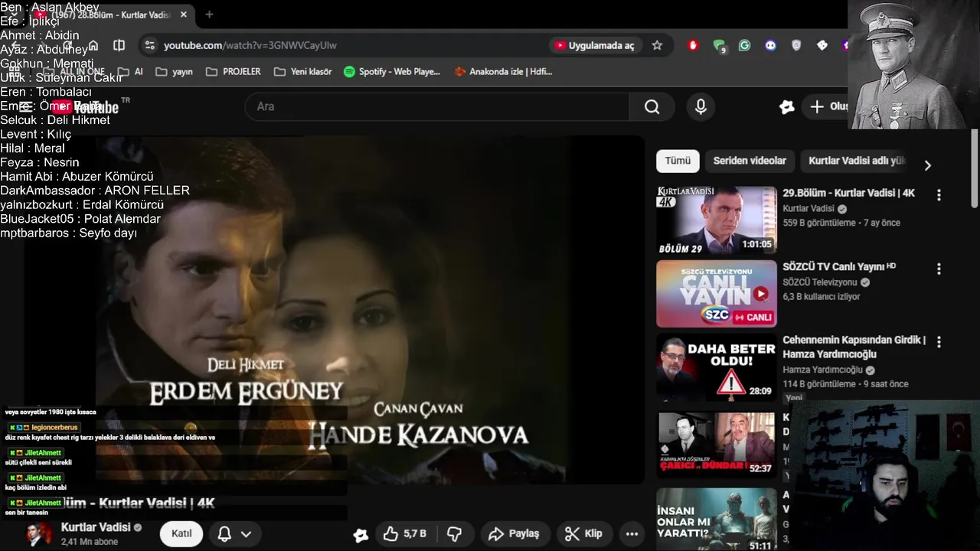Image resolution: width=980 pixels, height=551 pixels.
Task: Click the sparkle icon beside Oluştur
Action: point(786,107)
